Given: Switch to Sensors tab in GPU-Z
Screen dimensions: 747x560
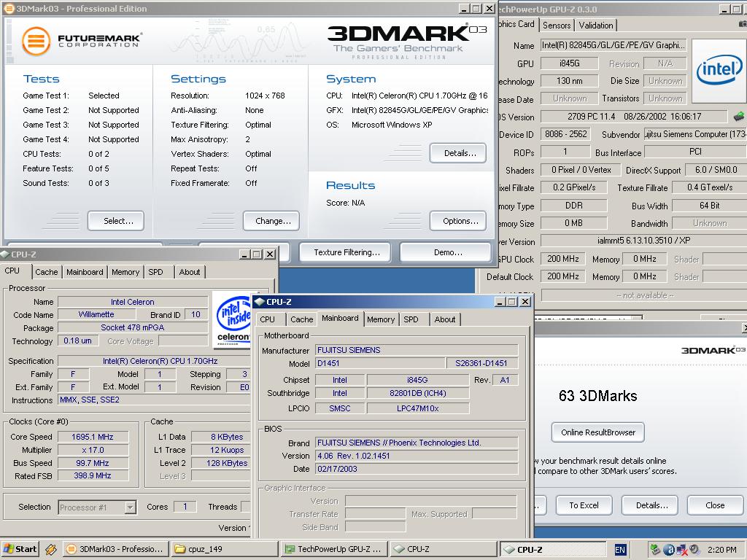Looking at the screenshot, I should tap(557, 26).
